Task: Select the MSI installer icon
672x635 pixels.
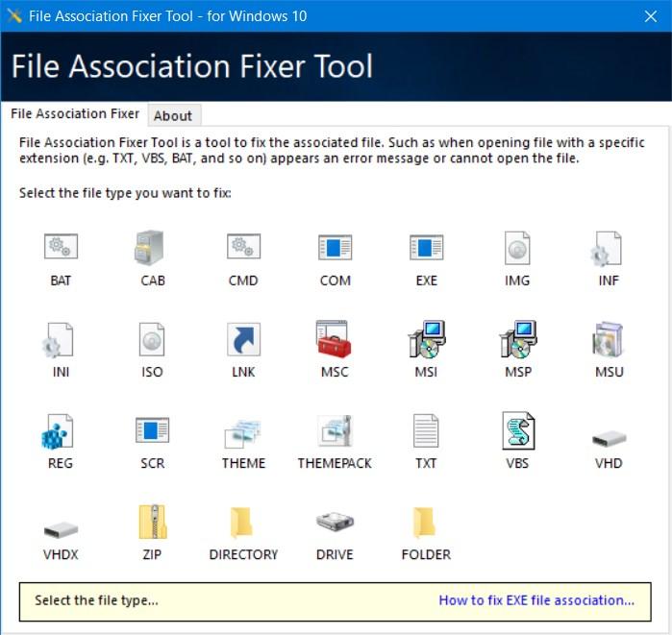Action: (x=427, y=339)
